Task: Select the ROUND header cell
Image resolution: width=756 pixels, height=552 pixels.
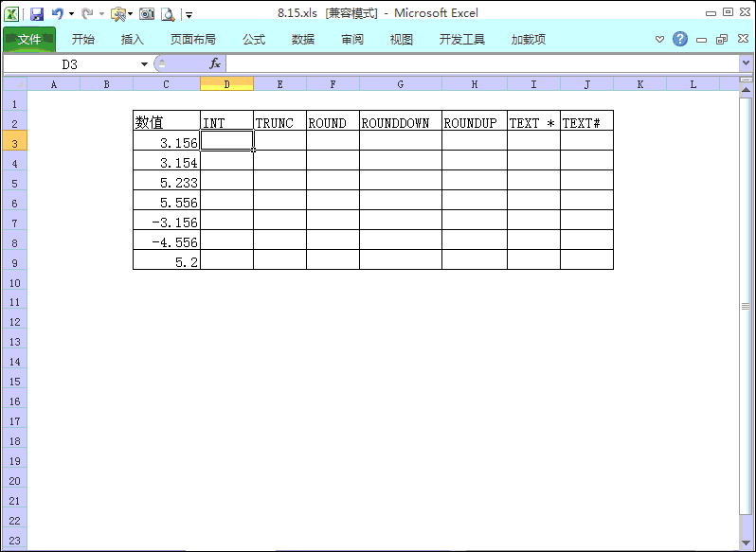Action: tap(333, 120)
